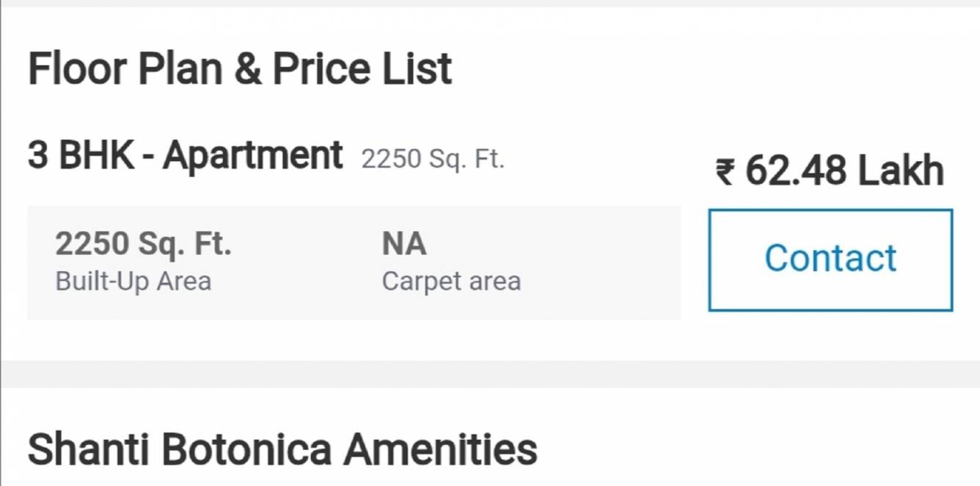
Task: Click the words Price List in the heading
Action: tap(362, 69)
